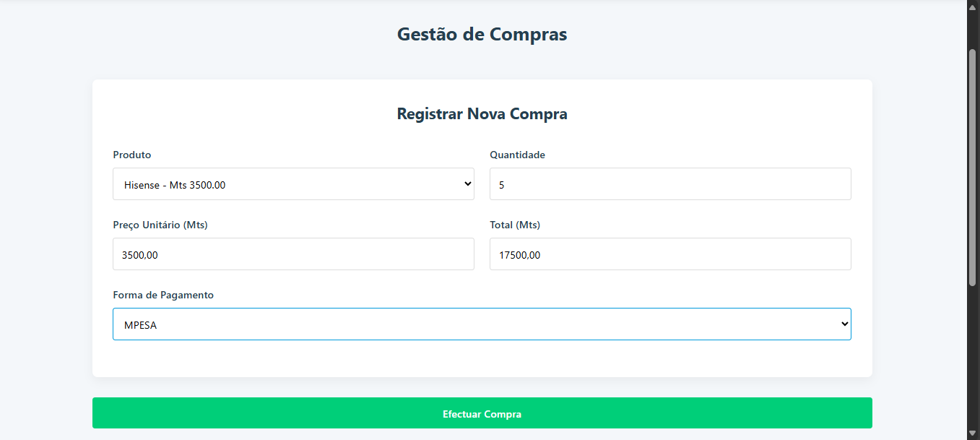
Task: Click the dropdown arrow on the Produto select
Action: (467, 184)
